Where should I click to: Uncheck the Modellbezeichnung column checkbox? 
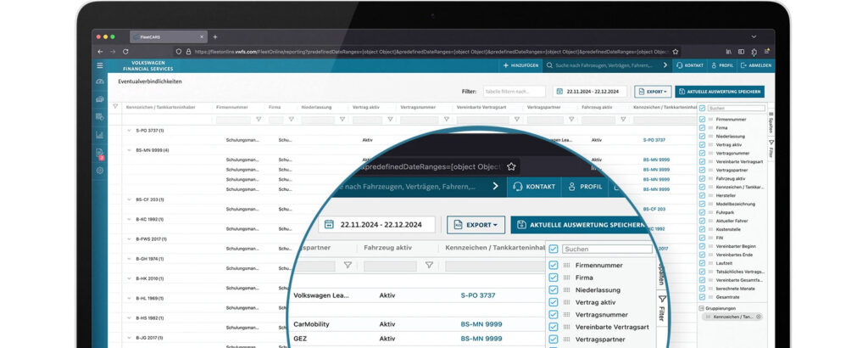pyautogui.click(x=703, y=204)
